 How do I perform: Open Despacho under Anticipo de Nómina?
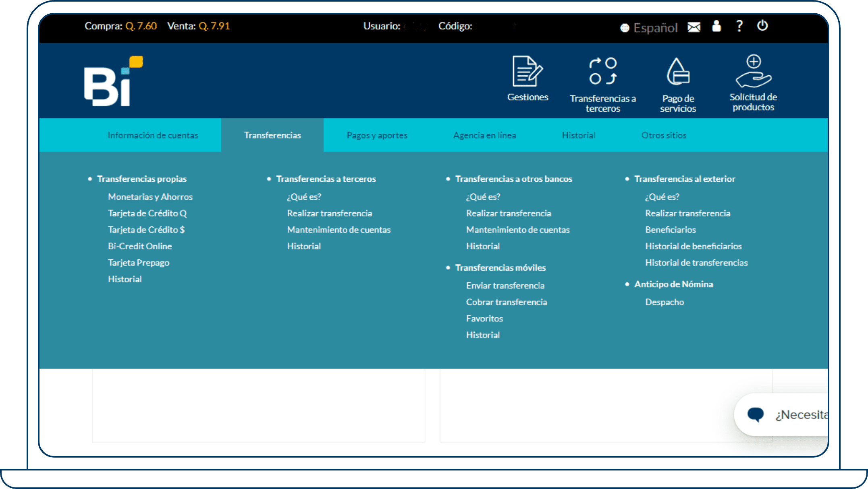(x=664, y=303)
